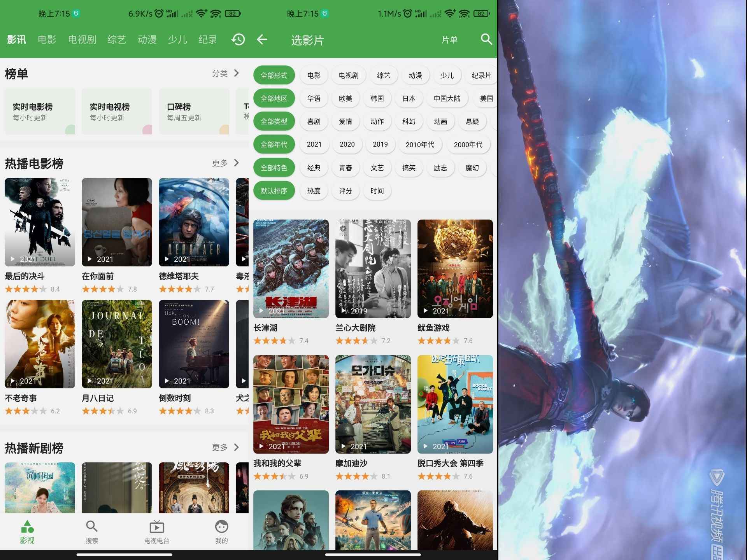Open the search magnifier in header
This screenshot has width=747, height=560.
point(486,39)
